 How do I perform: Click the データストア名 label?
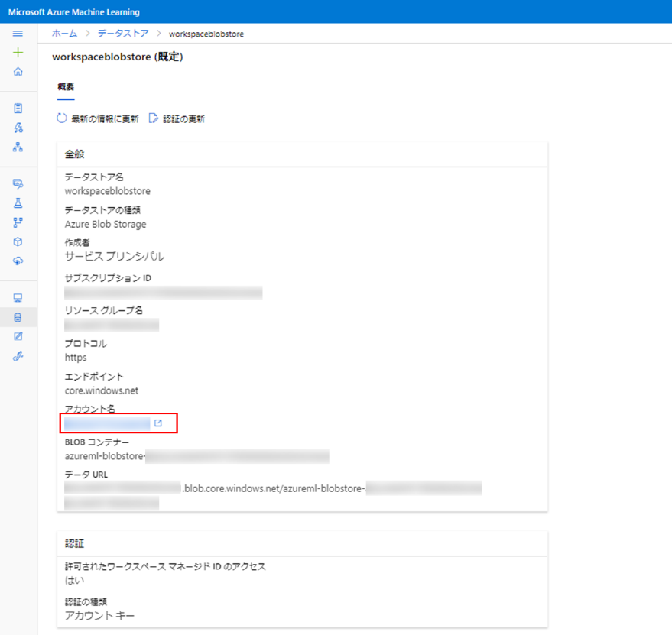94,177
